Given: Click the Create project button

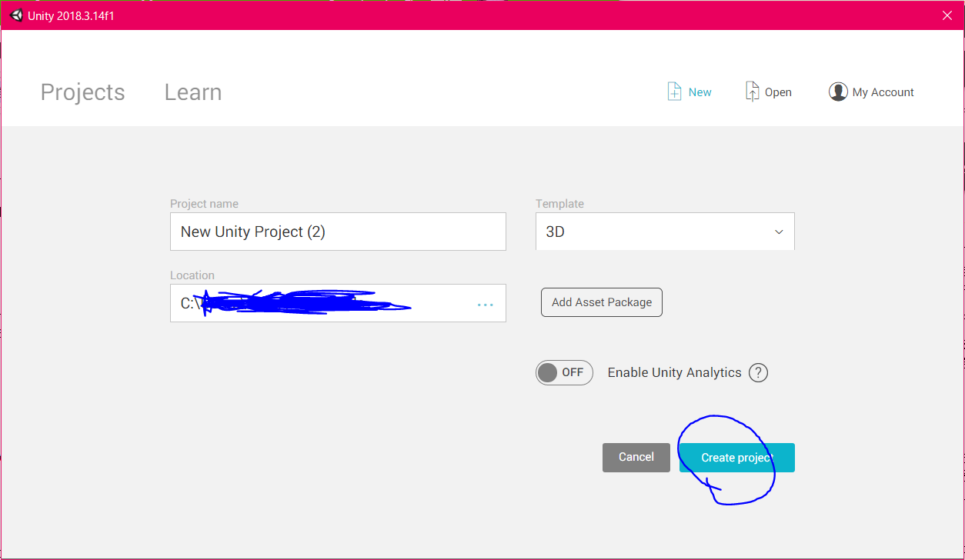Looking at the screenshot, I should [737, 458].
